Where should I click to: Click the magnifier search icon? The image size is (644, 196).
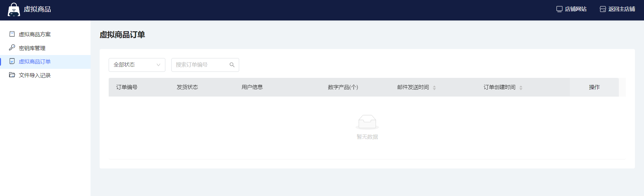[232, 65]
